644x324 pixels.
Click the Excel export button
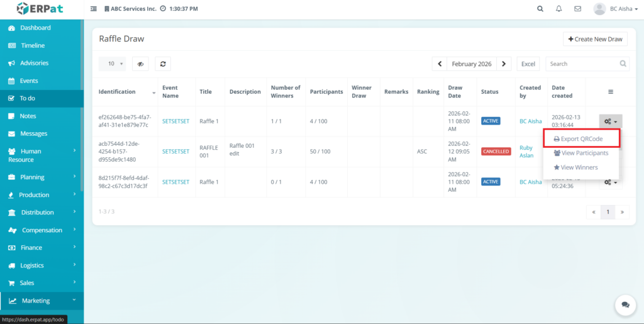click(x=528, y=64)
